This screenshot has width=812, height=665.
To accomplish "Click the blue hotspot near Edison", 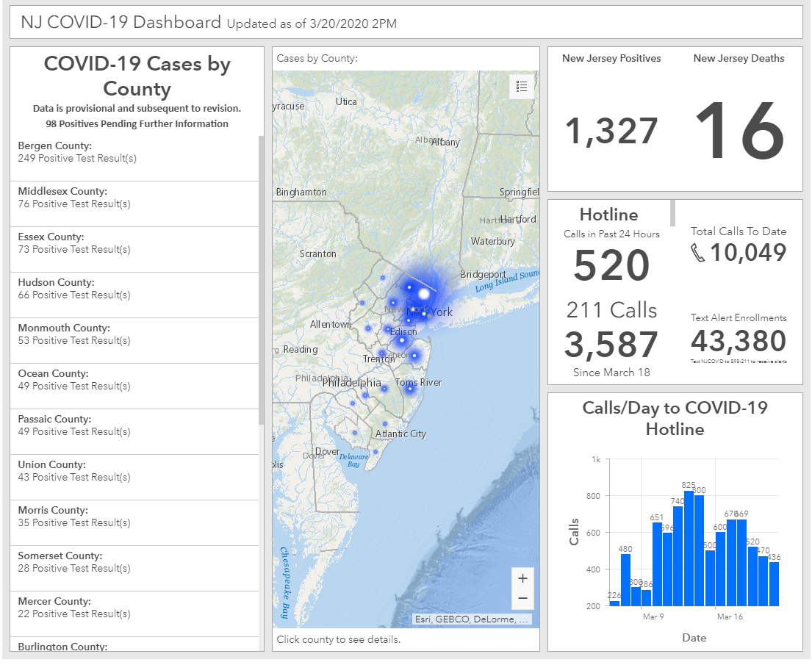I will tap(401, 340).
